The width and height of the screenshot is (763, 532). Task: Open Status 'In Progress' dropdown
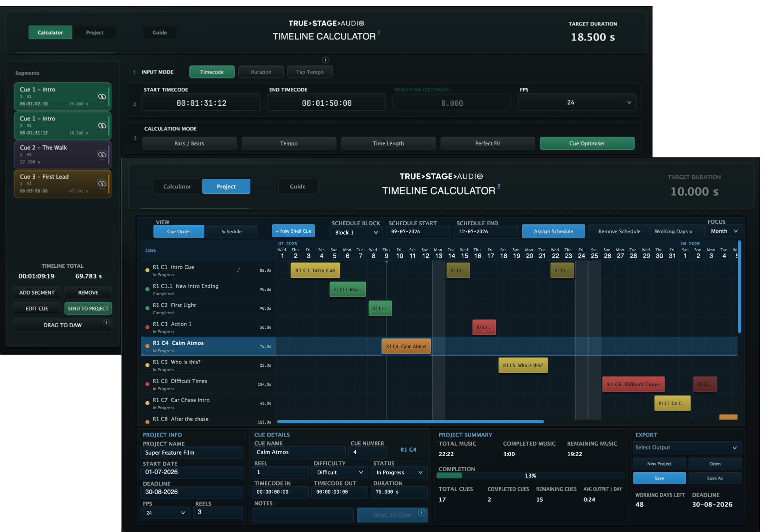[x=399, y=472]
